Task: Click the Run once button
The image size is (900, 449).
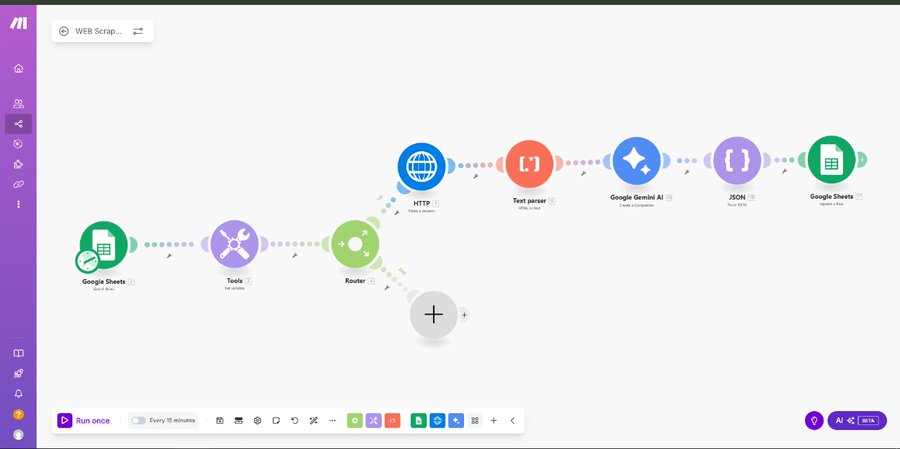Action: coord(84,420)
